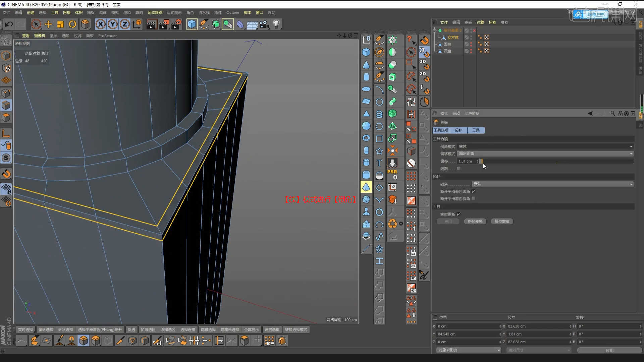The height and width of the screenshot is (362, 644).
Task: Collapse the 细分曲面.2 tree node
Action: pyautogui.click(x=435, y=31)
